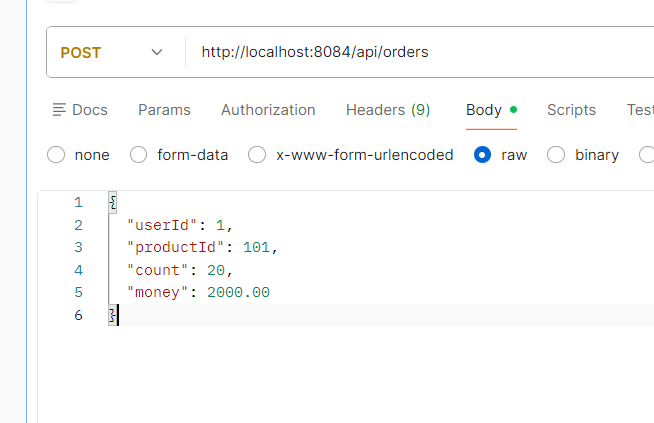
Task: Choose the form-data radio option
Action: pos(139,155)
